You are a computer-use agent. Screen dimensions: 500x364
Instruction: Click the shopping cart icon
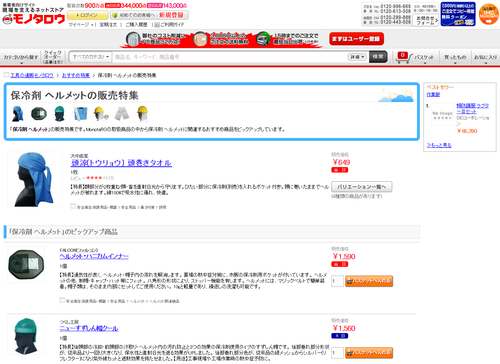click(x=403, y=57)
